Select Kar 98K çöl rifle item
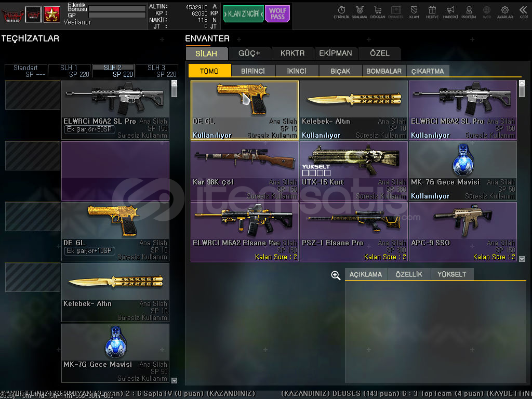This screenshot has height=399, width=532. pyautogui.click(x=245, y=171)
